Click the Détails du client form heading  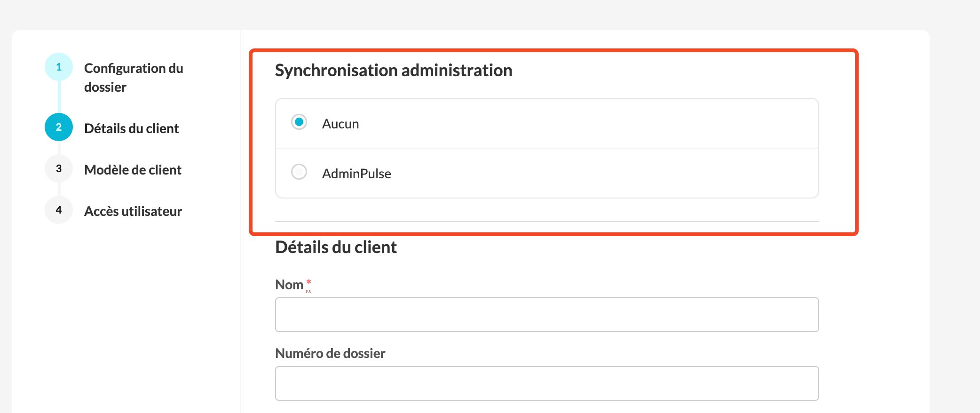click(336, 247)
